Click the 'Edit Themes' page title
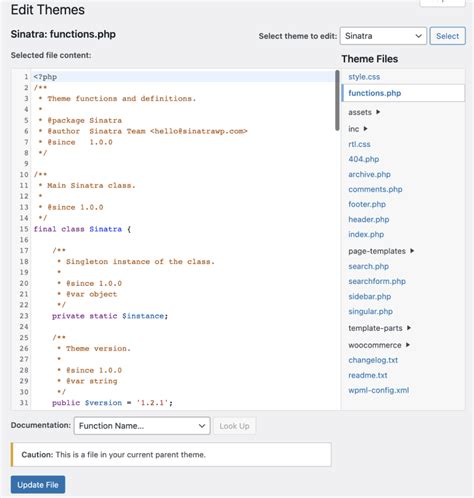 pyautogui.click(x=48, y=10)
